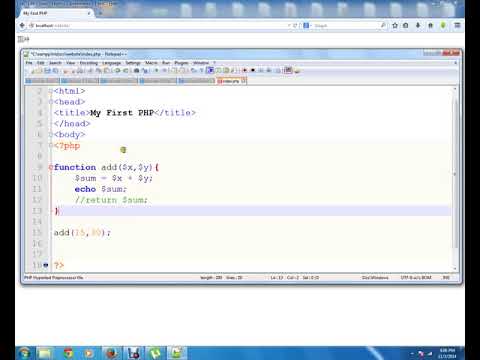480x360 pixels.
Task: Click the 'function' keyword in the editor
Action: 75,167
